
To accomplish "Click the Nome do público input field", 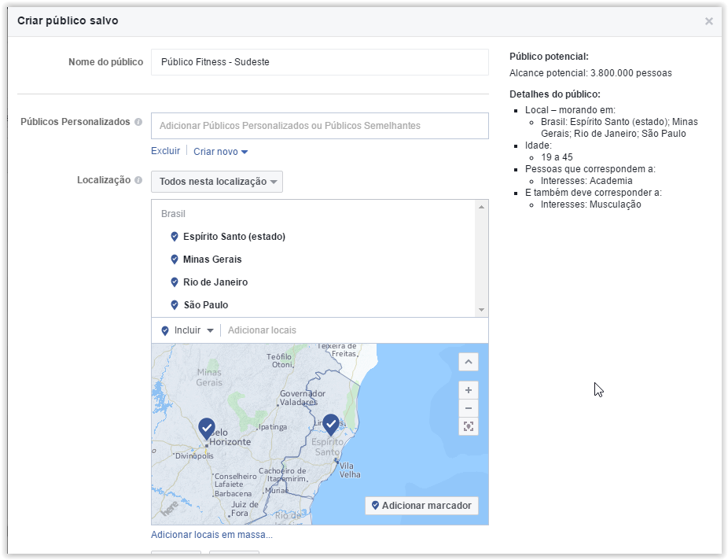I will [319, 62].
